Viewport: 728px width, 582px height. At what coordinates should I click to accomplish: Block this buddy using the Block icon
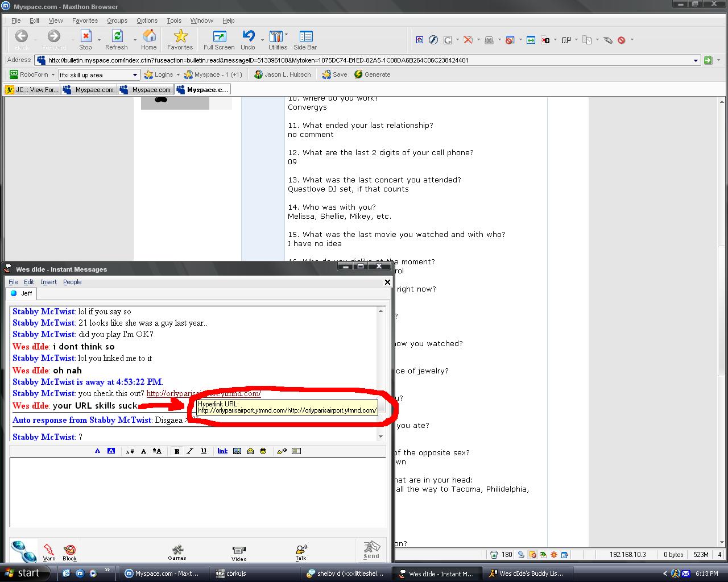point(69,551)
